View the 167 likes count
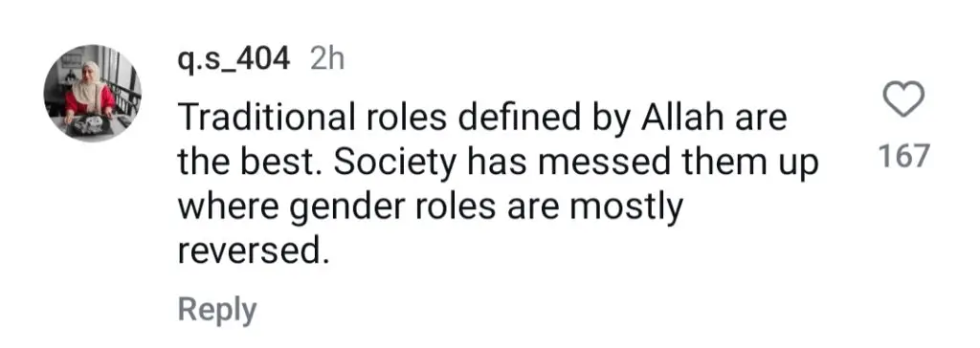The width and height of the screenshot is (980, 348). point(903,156)
